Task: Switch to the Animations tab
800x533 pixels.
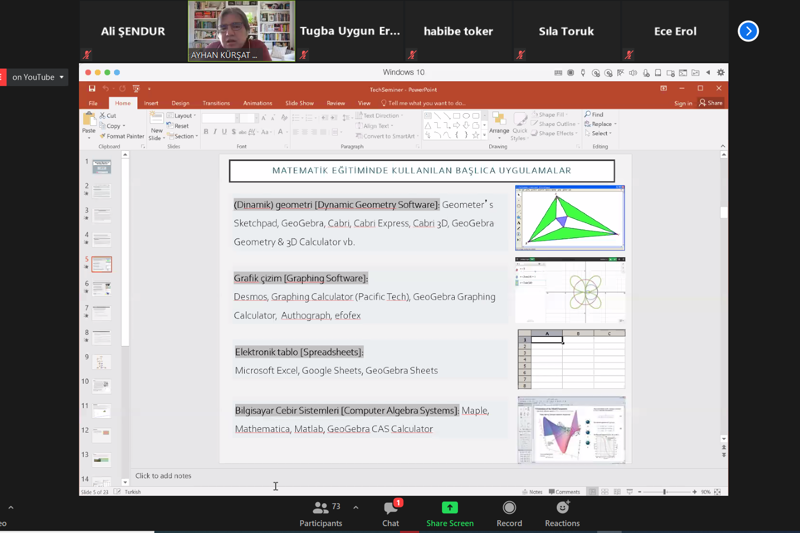Action: coord(258,103)
